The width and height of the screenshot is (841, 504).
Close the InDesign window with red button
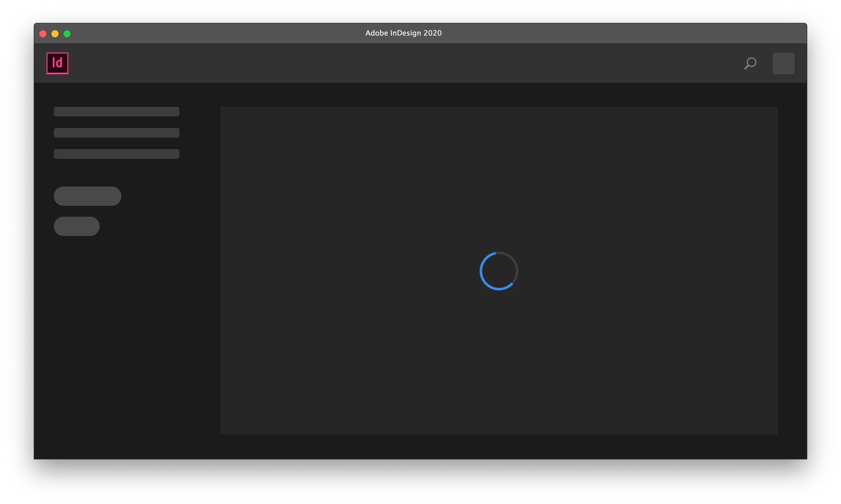(x=43, y=33)
